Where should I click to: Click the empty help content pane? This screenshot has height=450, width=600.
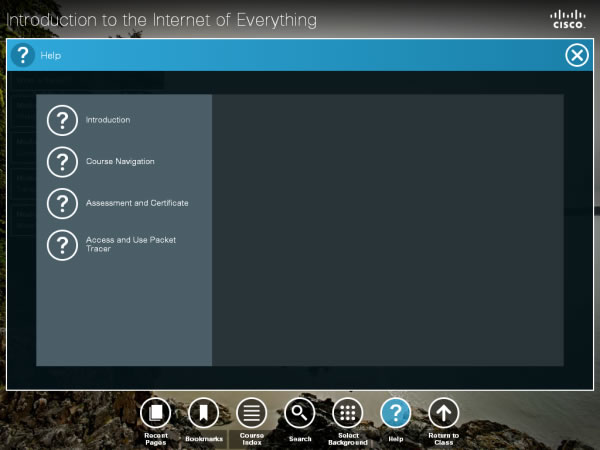(387, 230)
